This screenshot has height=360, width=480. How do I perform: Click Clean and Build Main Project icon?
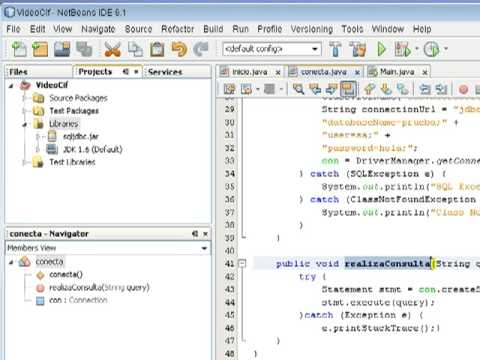(x=358, y=49)
